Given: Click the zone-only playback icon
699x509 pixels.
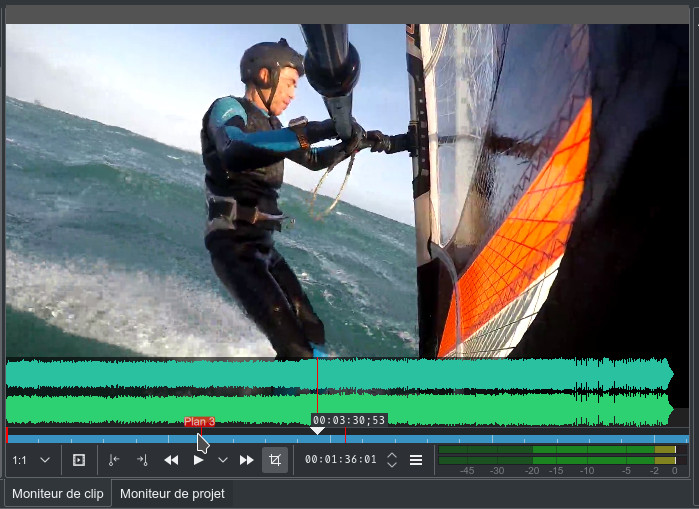Looking at the screenshot, I should coord(79,460).
